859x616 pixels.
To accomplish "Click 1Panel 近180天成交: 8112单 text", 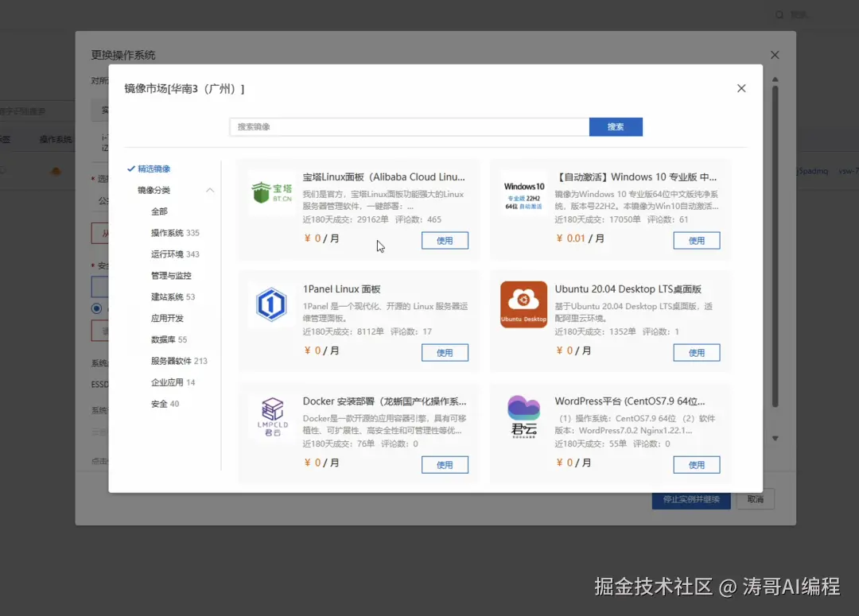I will [344, 331].
